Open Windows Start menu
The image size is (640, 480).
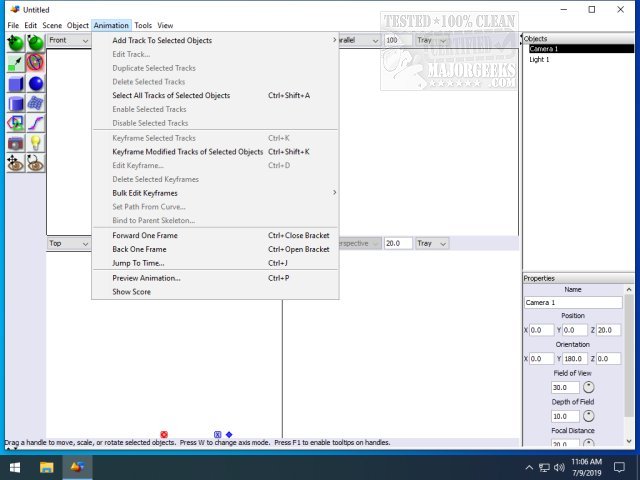(x=15, y=467)
